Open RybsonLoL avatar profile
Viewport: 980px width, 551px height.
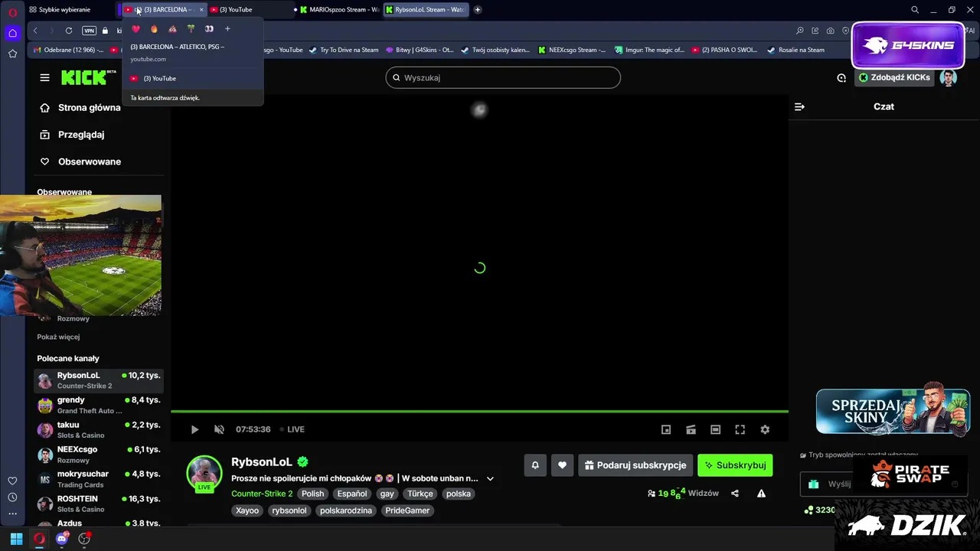click(204, 472)
